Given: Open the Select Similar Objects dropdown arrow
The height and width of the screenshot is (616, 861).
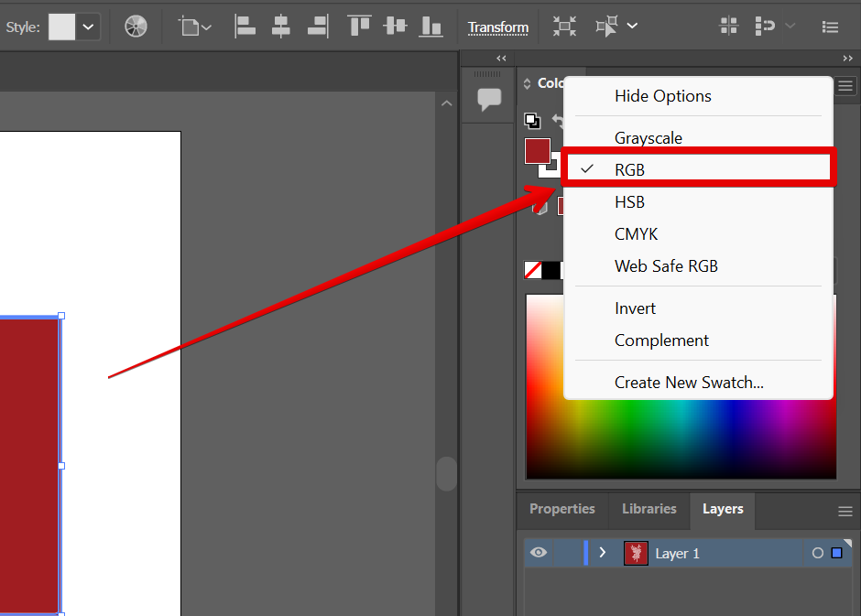Looking at the screenshot, I should tap(632, 27).
